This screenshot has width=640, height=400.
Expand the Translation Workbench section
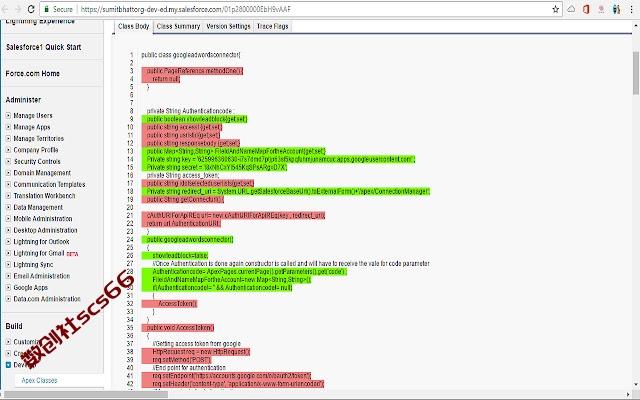point(8,196)
